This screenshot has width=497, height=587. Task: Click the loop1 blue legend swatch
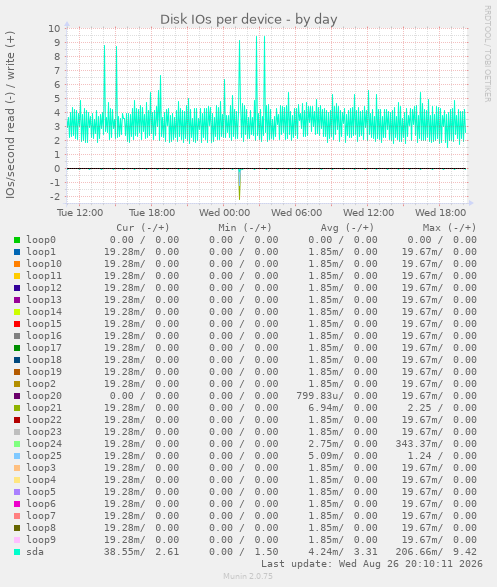click(17, 252)
